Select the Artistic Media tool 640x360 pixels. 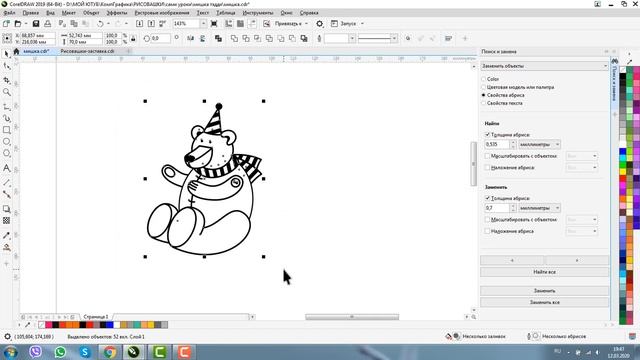pos(7,118)
